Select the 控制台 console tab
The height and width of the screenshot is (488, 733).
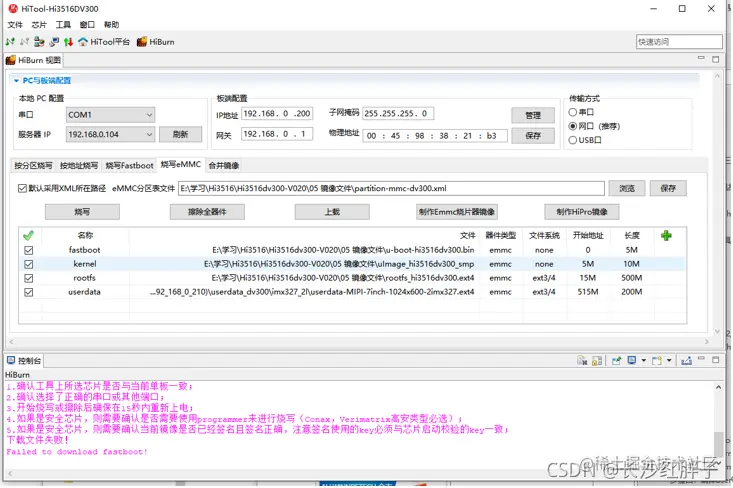click(x=24, y=360)
